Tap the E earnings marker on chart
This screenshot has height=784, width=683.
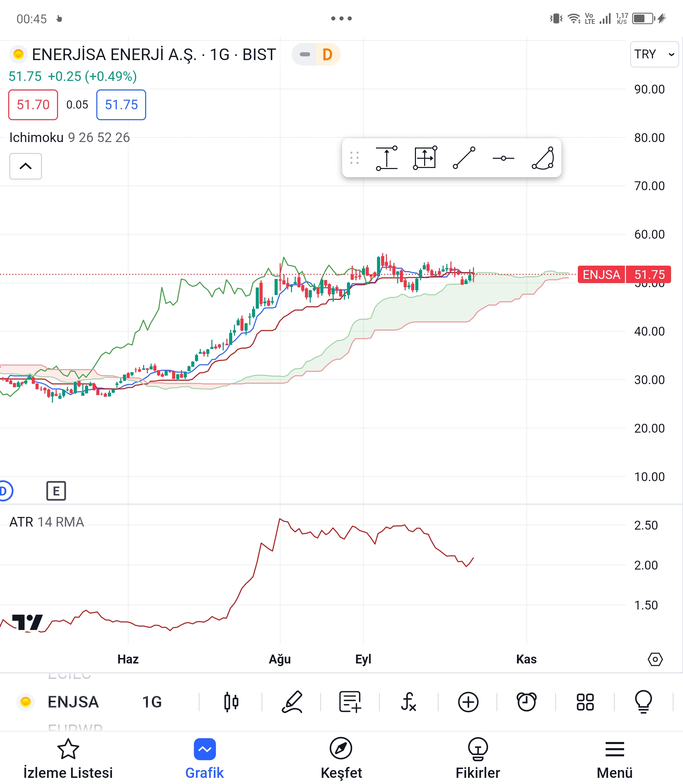[x=56, y=491]
